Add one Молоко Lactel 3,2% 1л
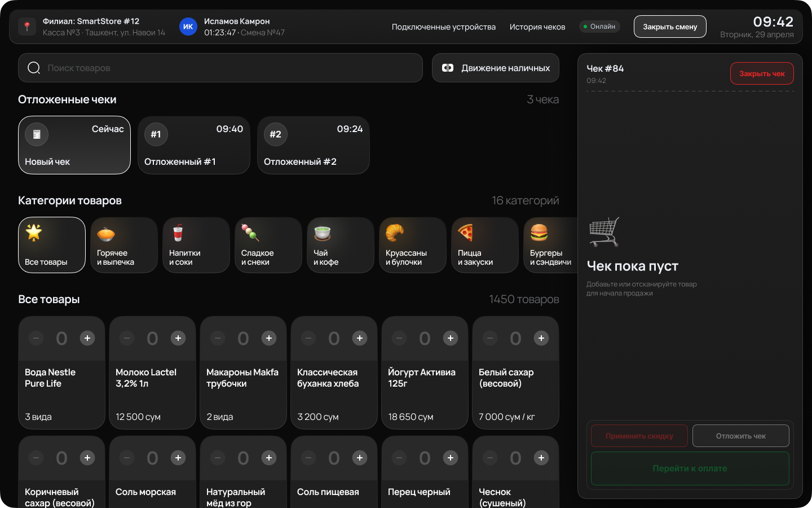Screen dimensions: 812x508 pyautogui.click(x=178, y=338)
